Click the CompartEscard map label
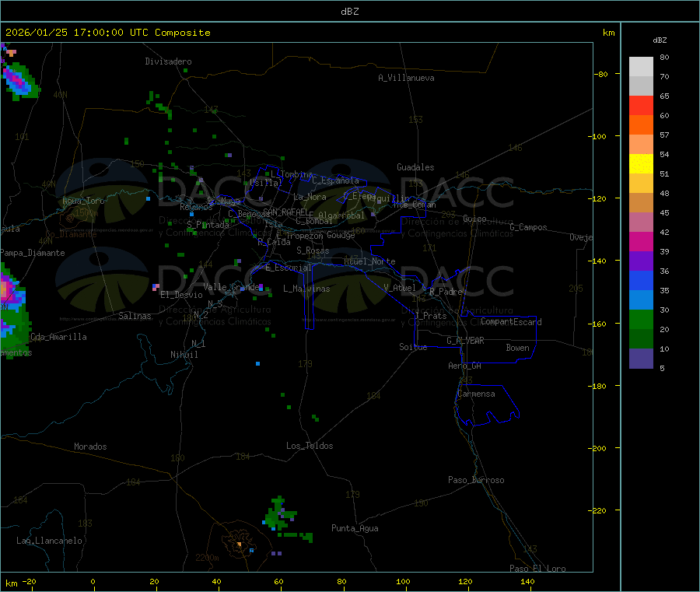 click(511, 322)
